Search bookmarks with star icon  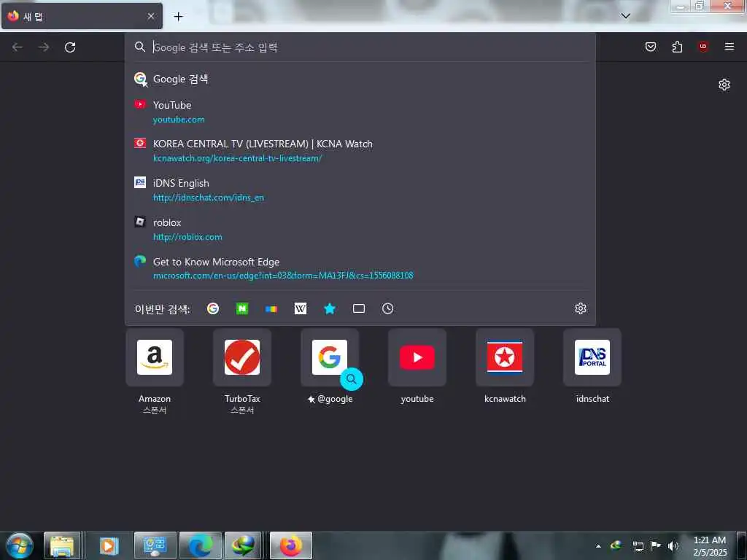coord(330,308)
